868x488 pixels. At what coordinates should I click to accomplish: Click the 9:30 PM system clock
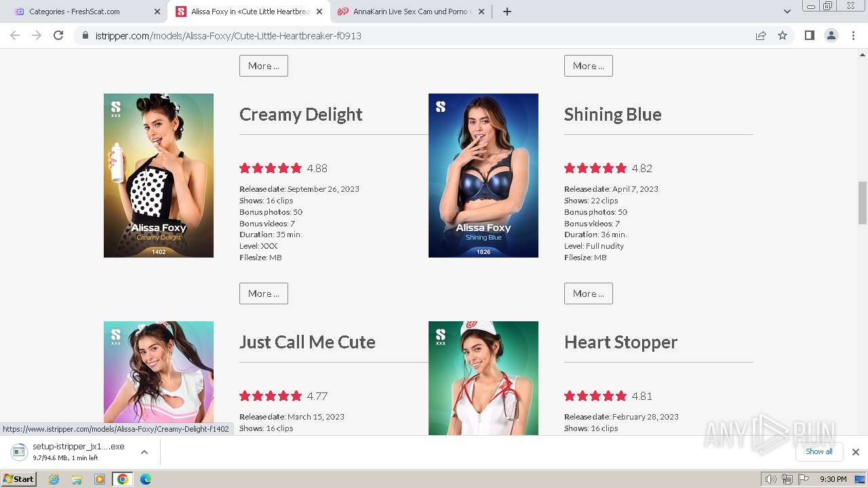click(x=833, y=479)
